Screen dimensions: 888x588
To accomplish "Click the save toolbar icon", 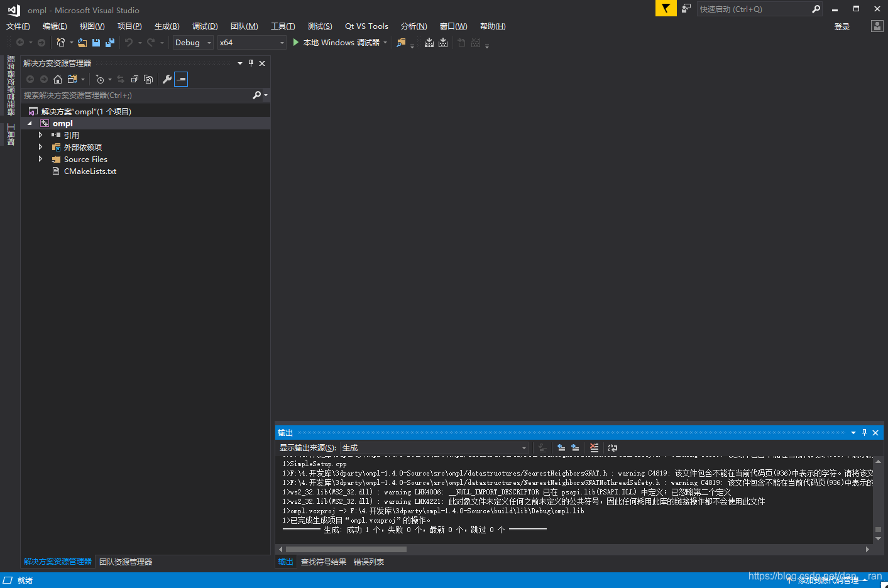I will [x=96, y=42].
